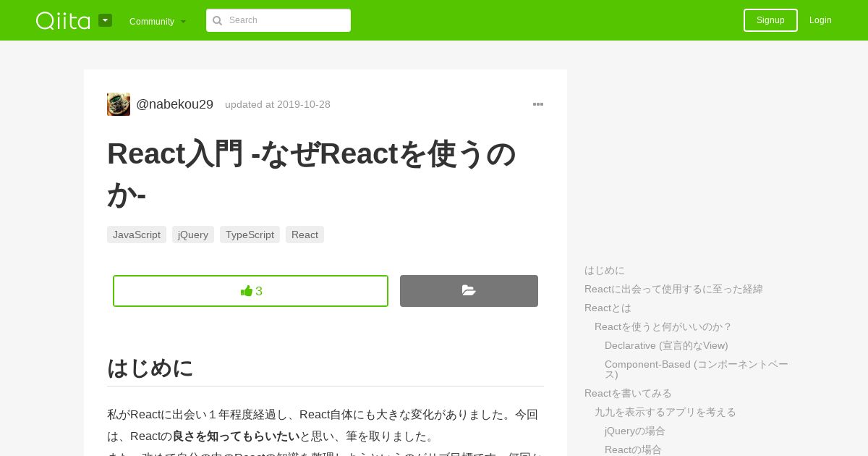Click the はじめに article heading
Viewport: 868px width, 456px height.
point(150,368)
